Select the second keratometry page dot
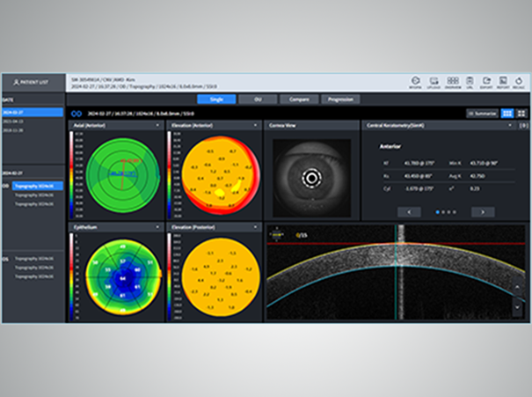Screen dimensions: 532x397 tap(443, 212)
